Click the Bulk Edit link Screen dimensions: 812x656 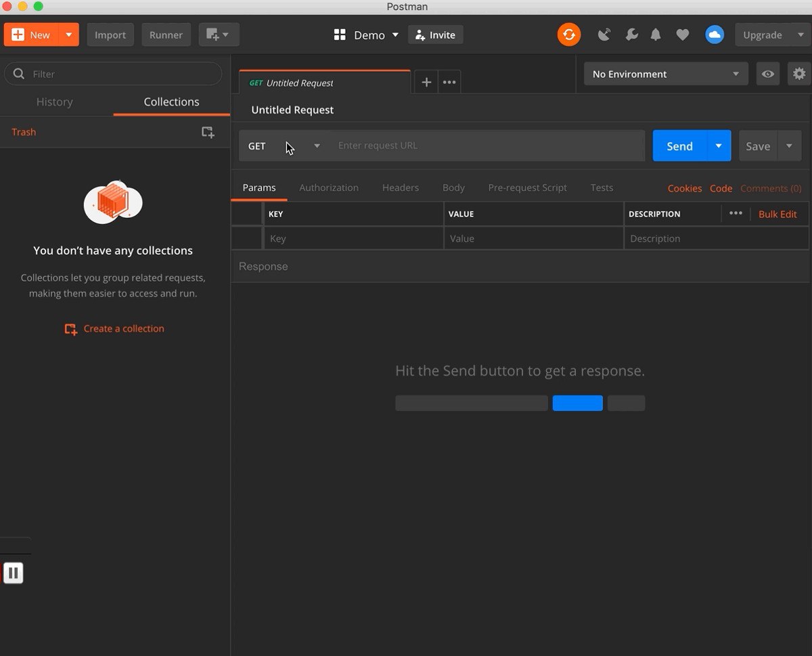(x=777, y=214)
